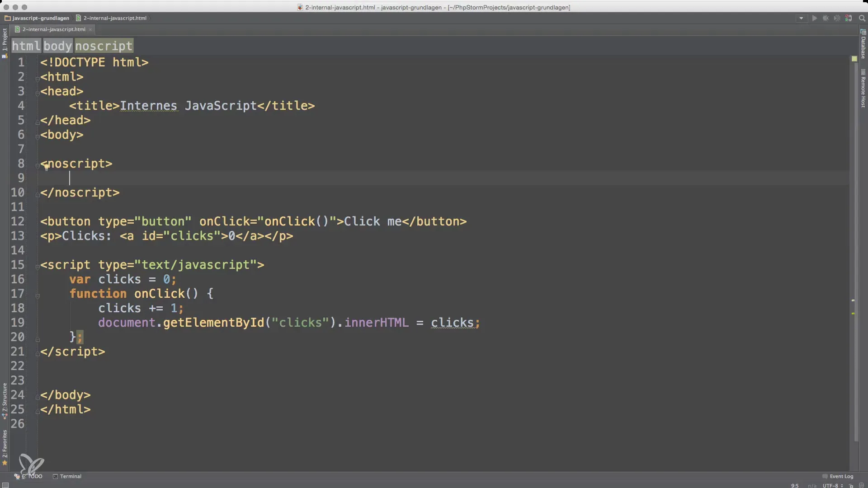The height and width of the screenshot is (488, 868).
Task: Collapse the html tag fold on line 2
Action: [38, 79]
